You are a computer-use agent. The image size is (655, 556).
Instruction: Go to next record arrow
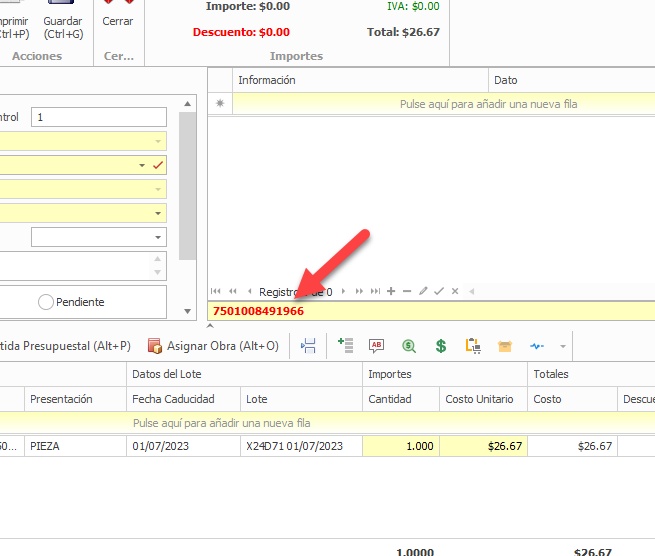(343, 291)
